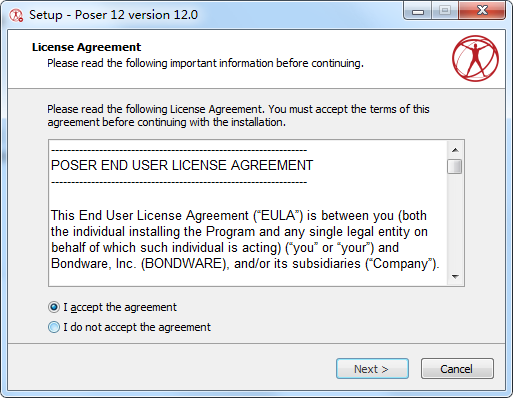The width and height of the screenshot is (513, 398).
Task: Click the Poser setup icon in title bar
Action: [x=16, y=15]
